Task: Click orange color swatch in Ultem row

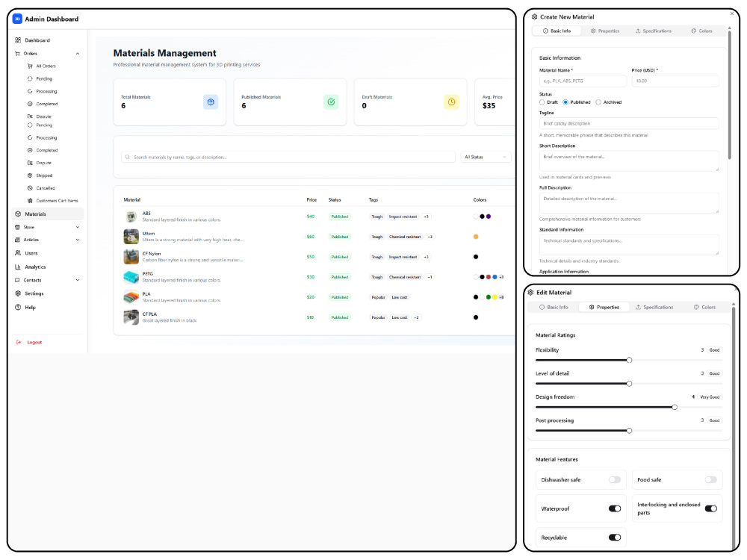Action: [476, 237]
